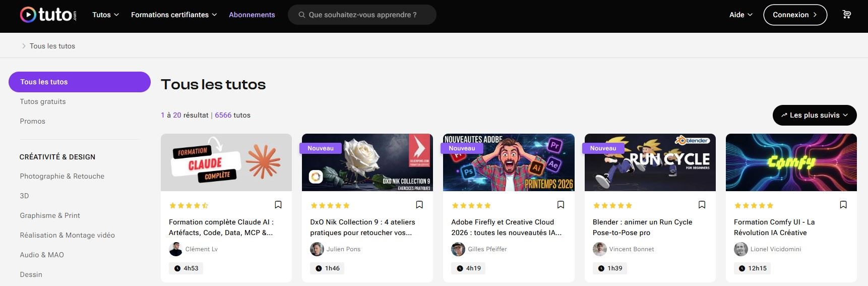Open the Les plus suivis sort dropdown
Image resolution: width=868 pixels, height=286 pixels.
(815, 115)
